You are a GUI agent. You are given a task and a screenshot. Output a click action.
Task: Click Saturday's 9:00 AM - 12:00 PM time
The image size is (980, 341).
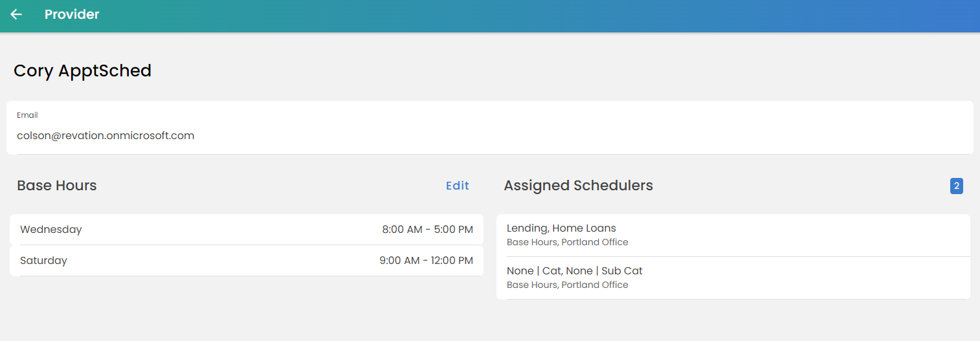(x=426, y=261)
